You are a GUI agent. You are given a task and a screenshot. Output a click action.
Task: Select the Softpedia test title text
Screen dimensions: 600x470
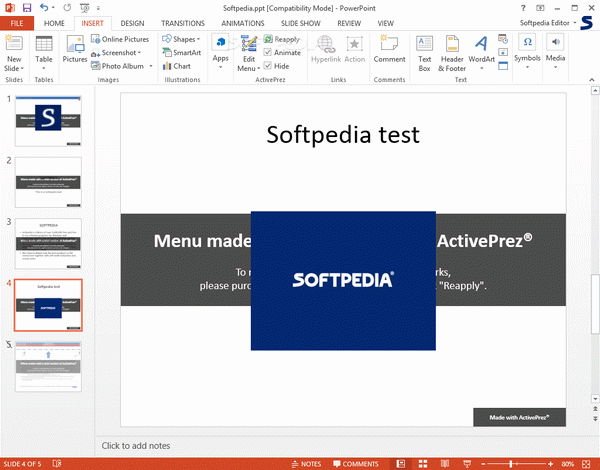[343, 134]
